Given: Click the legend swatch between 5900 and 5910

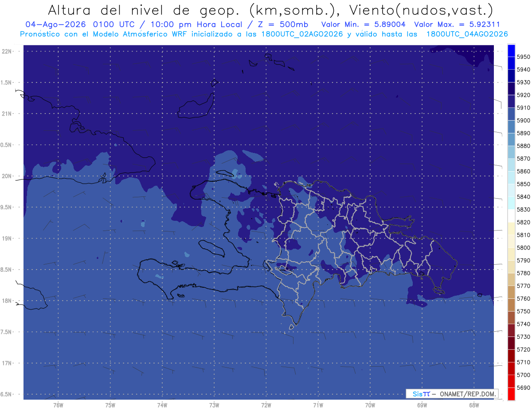Looking at the screenshot, I should pos(511,114).
